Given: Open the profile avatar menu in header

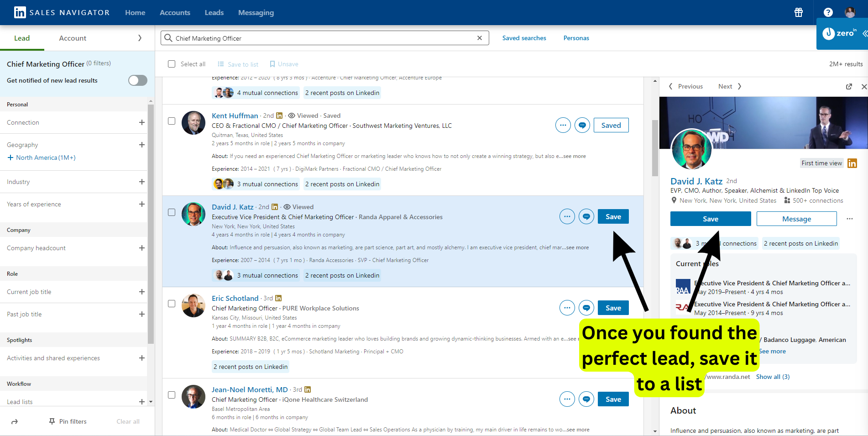Looking at the screenshot, I should [x=850, y=12].
